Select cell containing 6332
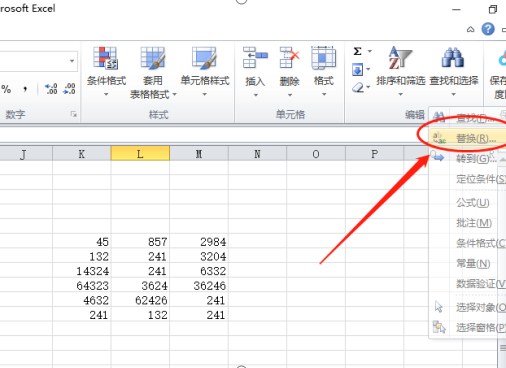The width and height of the screenshot is (506, 368). [x=199, y=271]
